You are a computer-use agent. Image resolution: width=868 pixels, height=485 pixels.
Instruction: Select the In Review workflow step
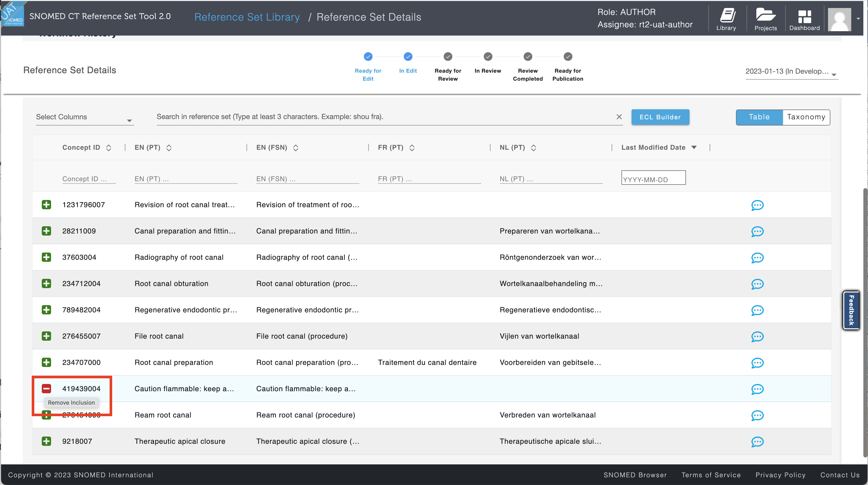[488, 57]
